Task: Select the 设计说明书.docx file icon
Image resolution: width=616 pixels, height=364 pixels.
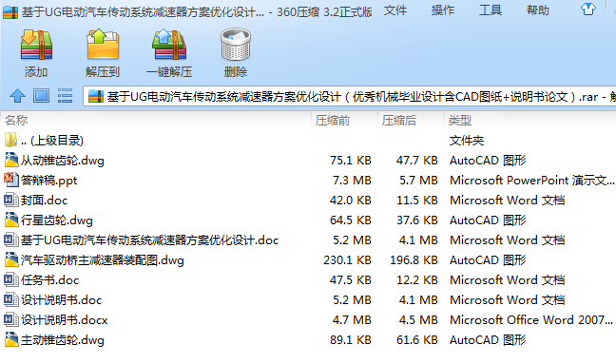Action: click(11, 320)
